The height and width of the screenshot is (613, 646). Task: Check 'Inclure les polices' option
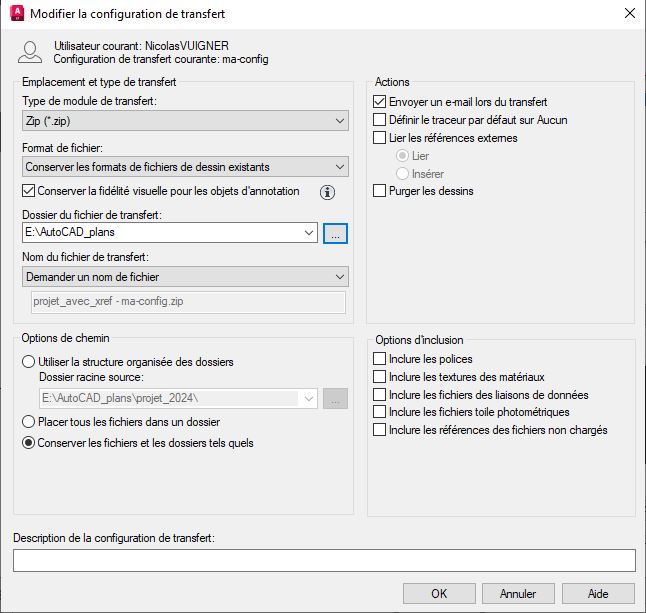380,359
